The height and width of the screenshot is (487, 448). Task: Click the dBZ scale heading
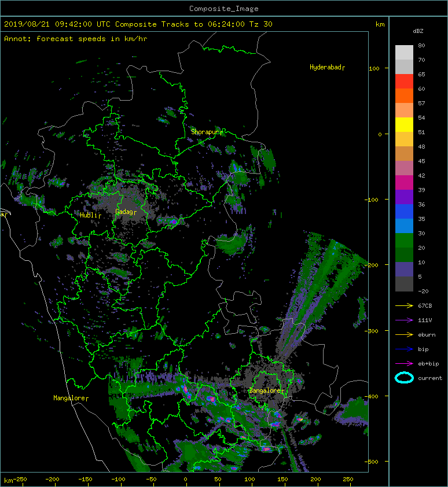[x=418, y=31]
